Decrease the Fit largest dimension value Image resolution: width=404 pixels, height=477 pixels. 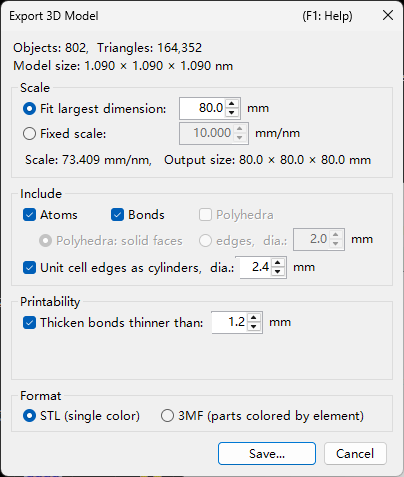[232, 113]
